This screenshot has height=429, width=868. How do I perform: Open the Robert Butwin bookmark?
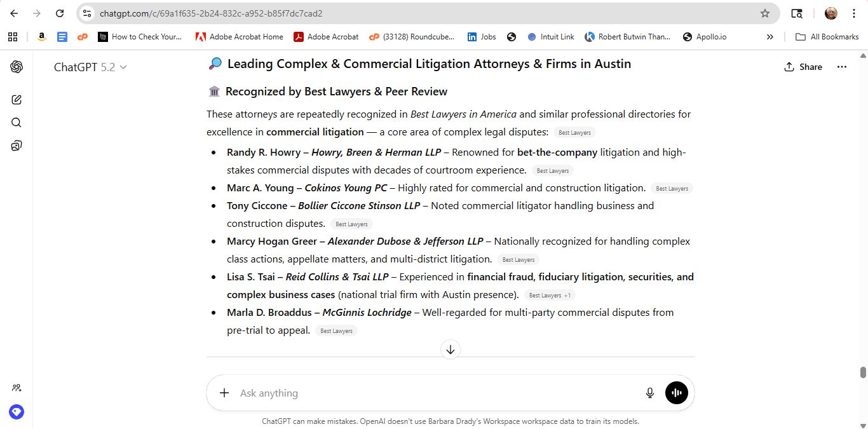[628, 37]
